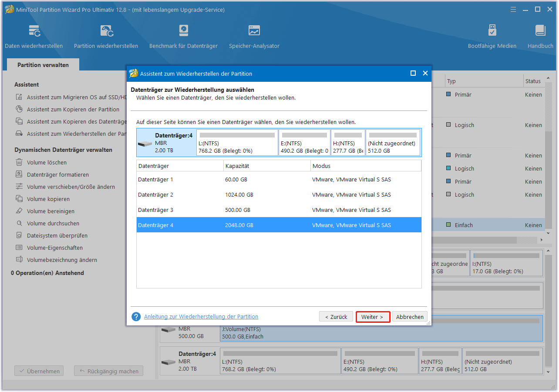Start Assistent zum Kopieren des Datenträgers
This screenshot has height=392, width=559.
[x=71, y=122]
